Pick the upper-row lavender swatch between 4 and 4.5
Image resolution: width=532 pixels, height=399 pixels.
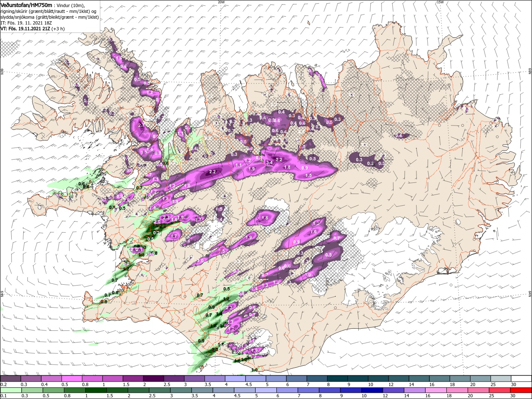click(x=235, y=378)
